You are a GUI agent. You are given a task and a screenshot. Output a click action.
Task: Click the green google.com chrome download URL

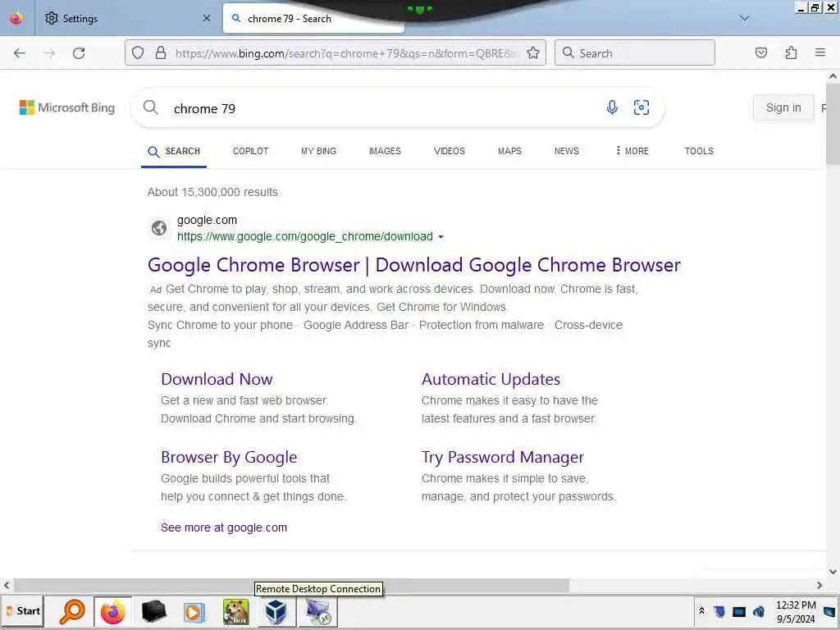point(305,237)
